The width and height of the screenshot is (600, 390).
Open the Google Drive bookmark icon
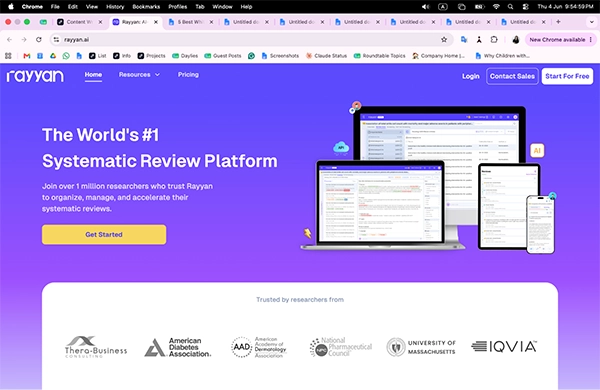click(53, 56)
